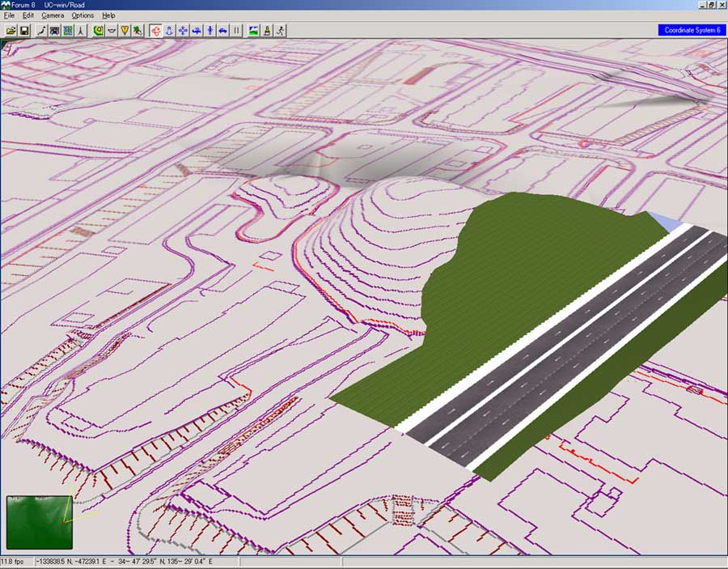Click the open file folder icon
This screenshot has height=569, width=728.
pyautogui.click(x=11, y=31)
